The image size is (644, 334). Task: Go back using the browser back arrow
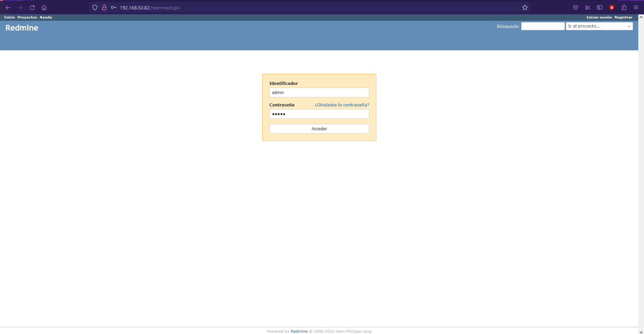[8, 7]
